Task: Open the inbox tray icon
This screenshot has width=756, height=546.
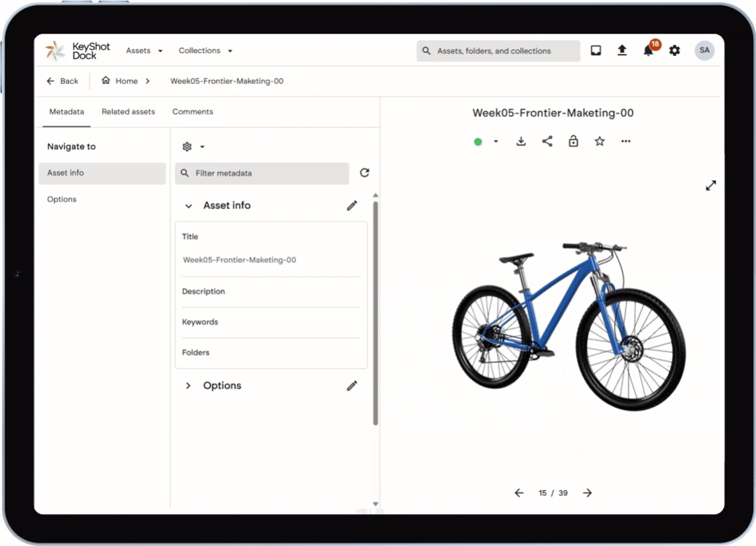Action: coord(596,50)
